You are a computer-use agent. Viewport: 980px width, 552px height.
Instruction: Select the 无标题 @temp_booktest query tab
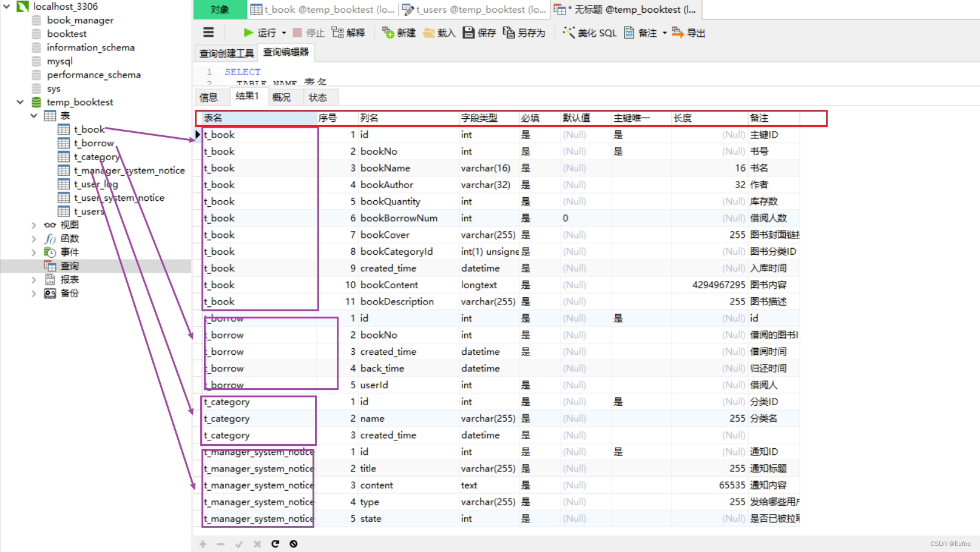pyautogui.click(x=625, y=10)
